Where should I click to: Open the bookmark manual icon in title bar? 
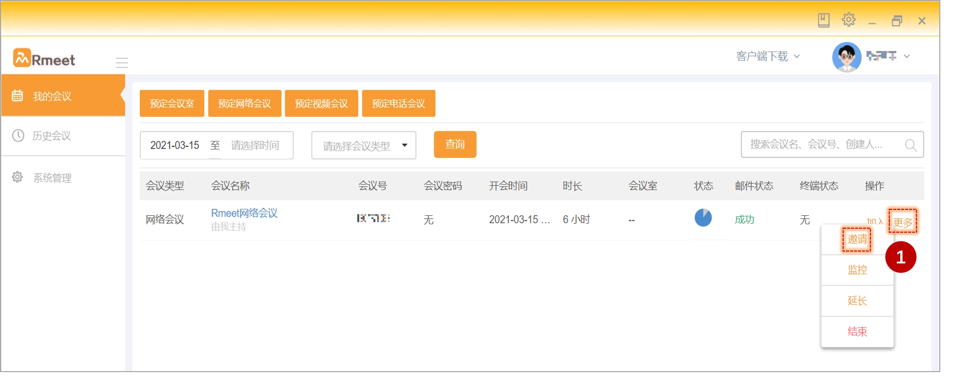click(x=823, y=20)
